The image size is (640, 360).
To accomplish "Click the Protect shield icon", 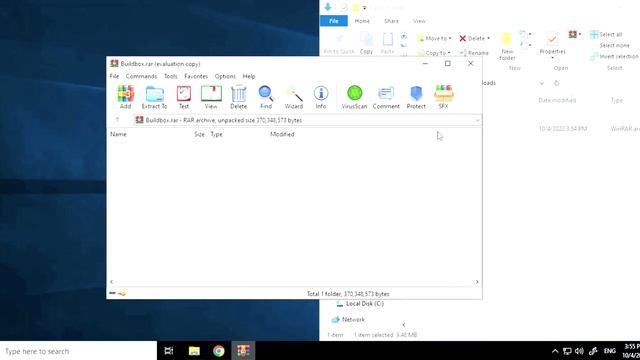I will click(x=416, y=97).
